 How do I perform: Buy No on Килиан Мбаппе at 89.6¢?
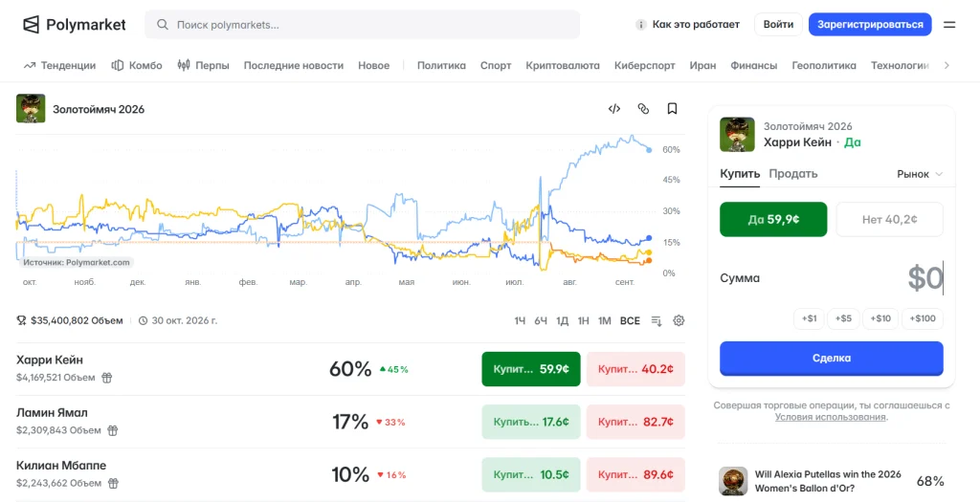(x=635, y=474)
